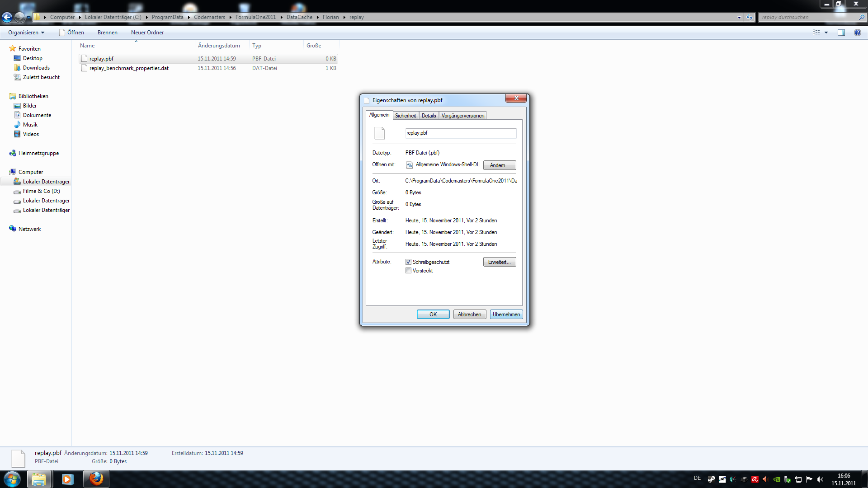Image resolution: width=868 pixels, height=488 pixels.
Task: Expand the address bar history dropdown
Action: coord(739,17)
